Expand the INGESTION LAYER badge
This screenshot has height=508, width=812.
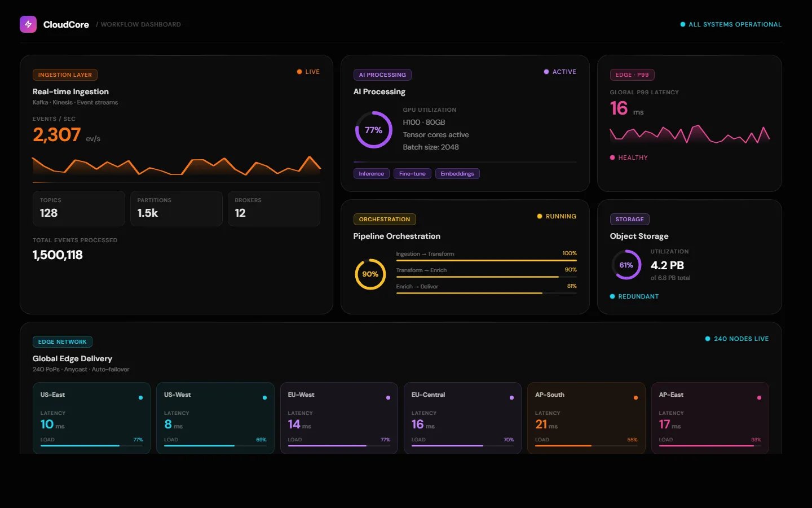coord(65,75)
